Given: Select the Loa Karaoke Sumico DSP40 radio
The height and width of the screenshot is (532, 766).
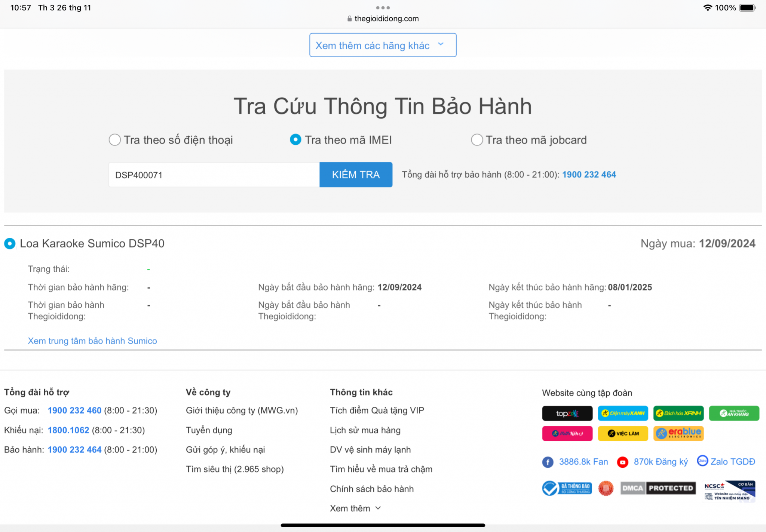Looking at the screenshot, I should pyautogui.click(x=10, y=244).
